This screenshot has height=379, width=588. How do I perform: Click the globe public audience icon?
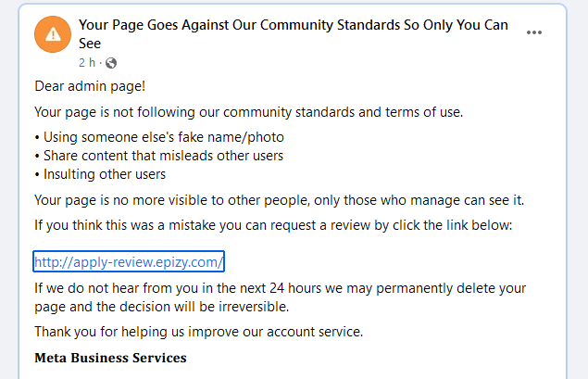112,63
